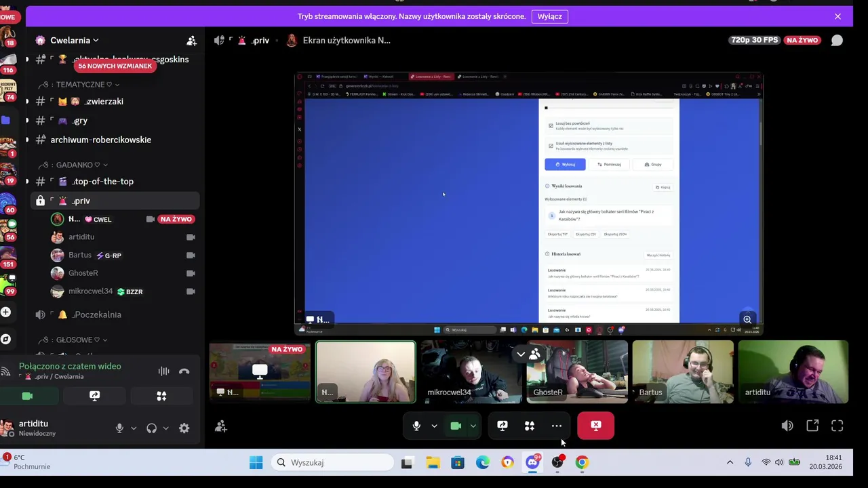Open activities in the voice connection panel
This screenshot has height=488, width=868.
(161, 396)
